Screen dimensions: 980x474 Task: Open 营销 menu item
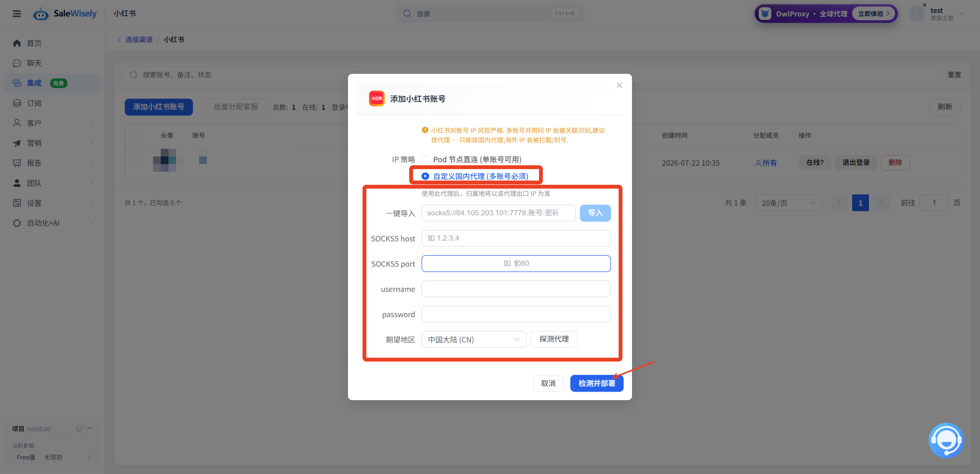tap(52, 143)
